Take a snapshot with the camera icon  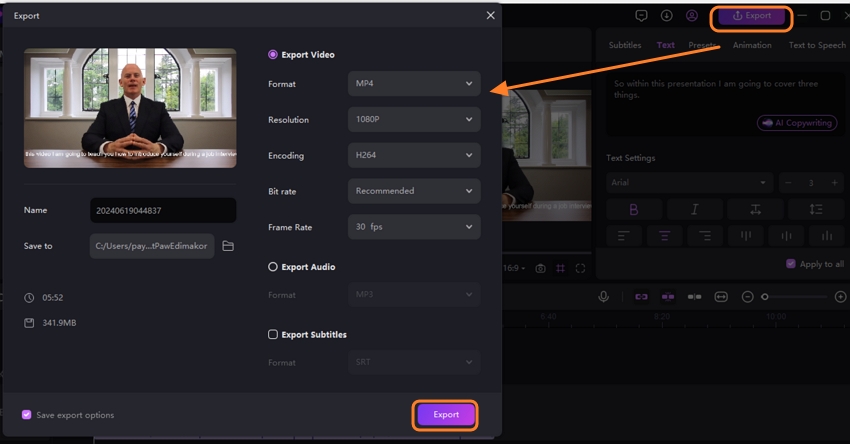[x=540, y=268]
